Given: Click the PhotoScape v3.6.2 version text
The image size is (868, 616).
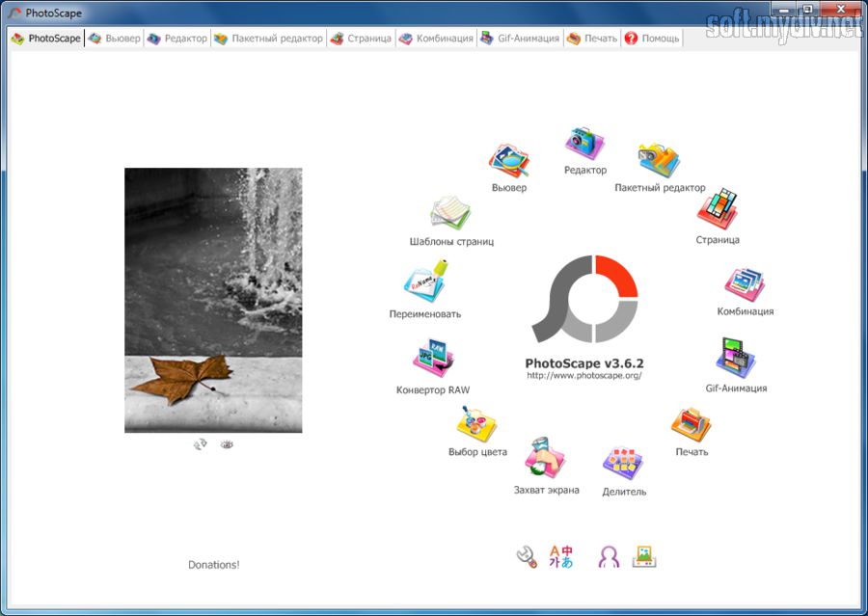Looking at the screenshot, I should click(584, 363).
